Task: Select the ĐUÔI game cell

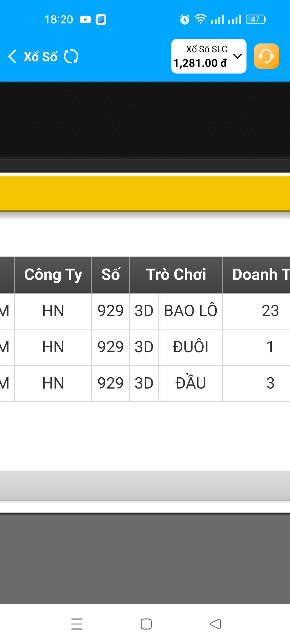Action: coord(191,347)
